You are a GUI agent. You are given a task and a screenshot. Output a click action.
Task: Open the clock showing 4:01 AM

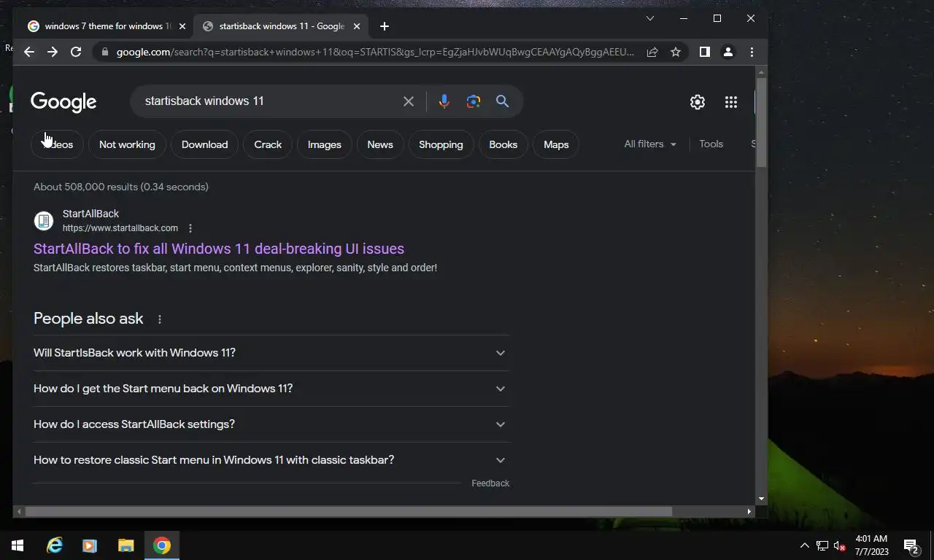tap(871, 545)
